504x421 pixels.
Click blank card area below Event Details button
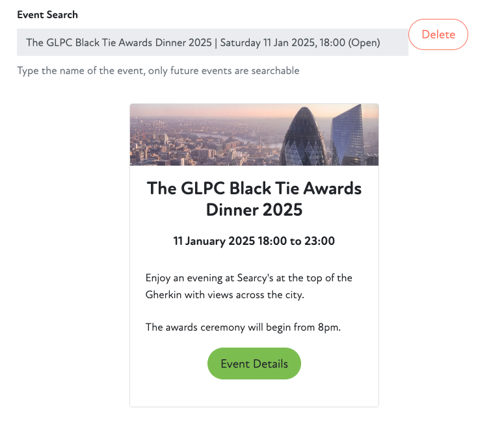coord(254,392)
